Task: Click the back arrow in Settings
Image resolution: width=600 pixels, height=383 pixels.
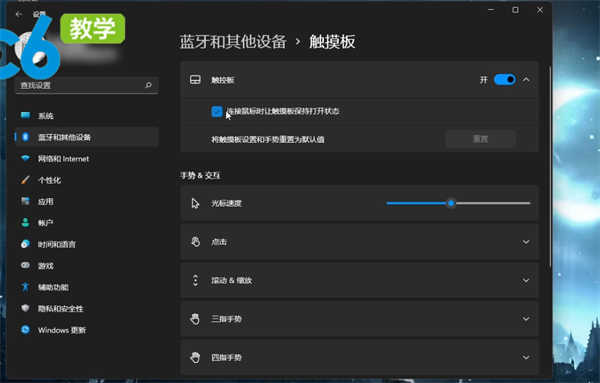Action: click(19, 14)
